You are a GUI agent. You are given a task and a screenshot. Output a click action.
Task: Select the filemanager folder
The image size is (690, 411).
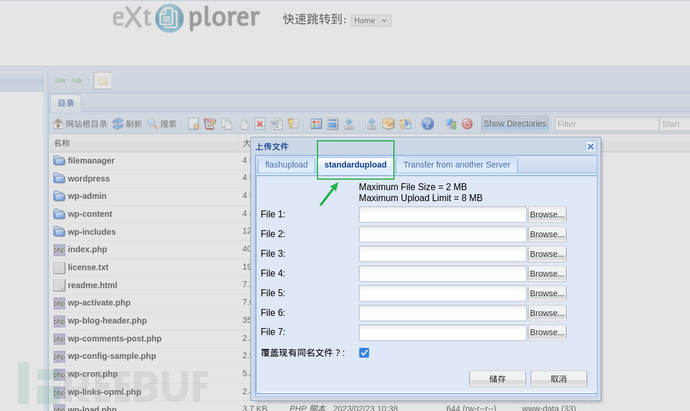[x=91, y=161]
